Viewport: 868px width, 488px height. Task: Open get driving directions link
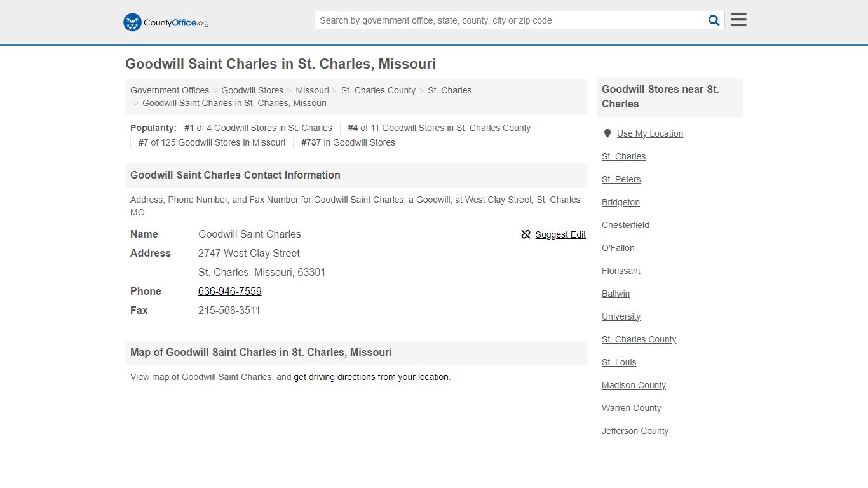click(x=371, y=377)
